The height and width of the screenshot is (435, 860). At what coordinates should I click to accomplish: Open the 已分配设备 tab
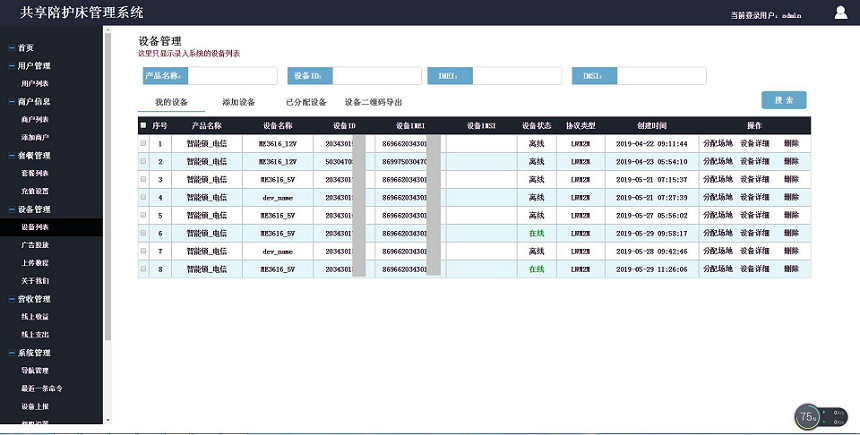pyautogui.click(x=306, y=102)
